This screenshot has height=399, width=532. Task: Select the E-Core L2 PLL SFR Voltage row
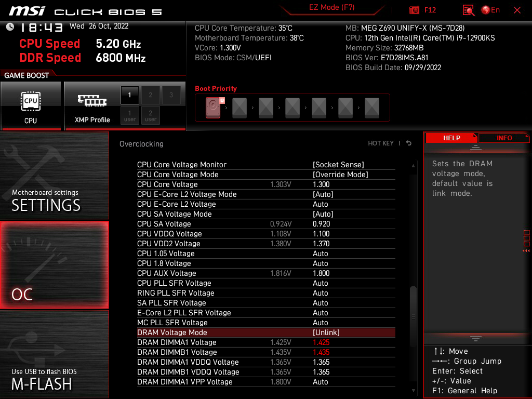pyautogui.click(x=266, y=312)
